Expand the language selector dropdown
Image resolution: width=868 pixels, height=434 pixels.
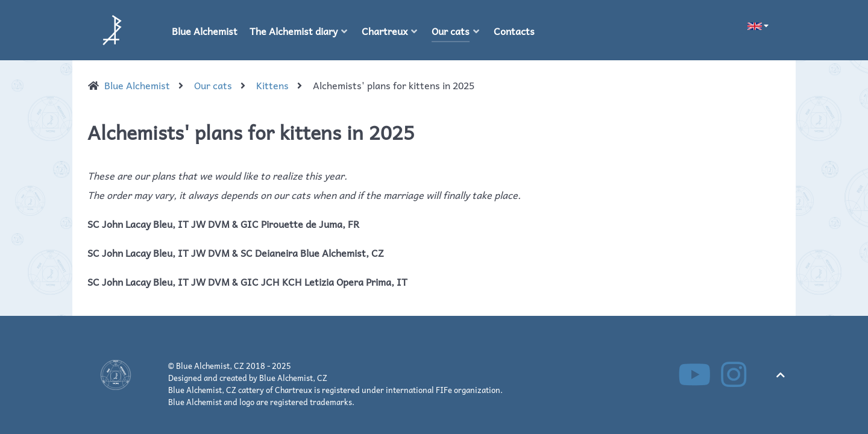click(x=766, y=26)
